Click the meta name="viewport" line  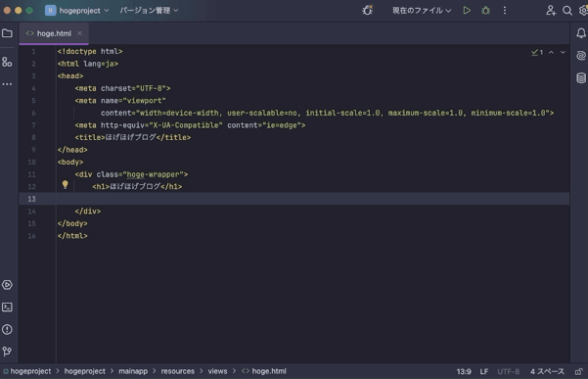point(120,101)
